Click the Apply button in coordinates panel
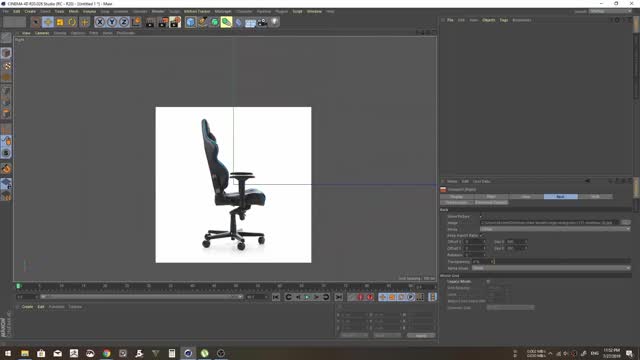Viewport: 640px width, 360px height. [421, 336]
